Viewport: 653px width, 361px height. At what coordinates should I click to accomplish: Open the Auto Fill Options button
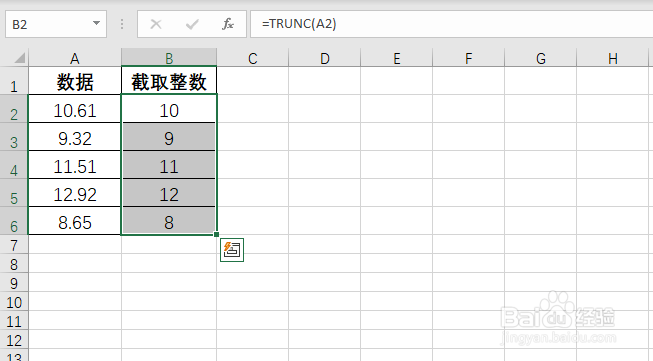tap(232, 250)
